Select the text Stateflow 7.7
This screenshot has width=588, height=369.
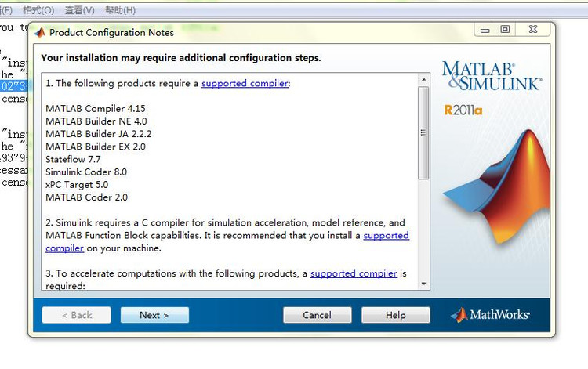click(73, 160)
